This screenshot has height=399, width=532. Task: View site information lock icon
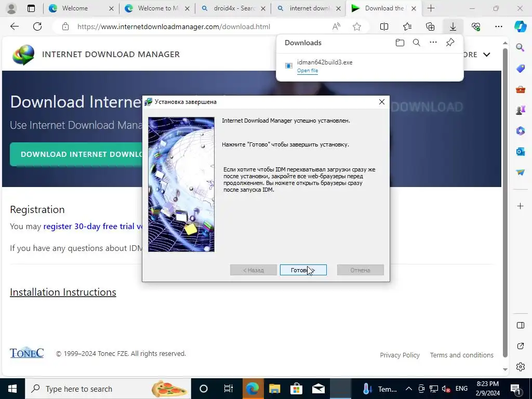[x=65, y=26]
